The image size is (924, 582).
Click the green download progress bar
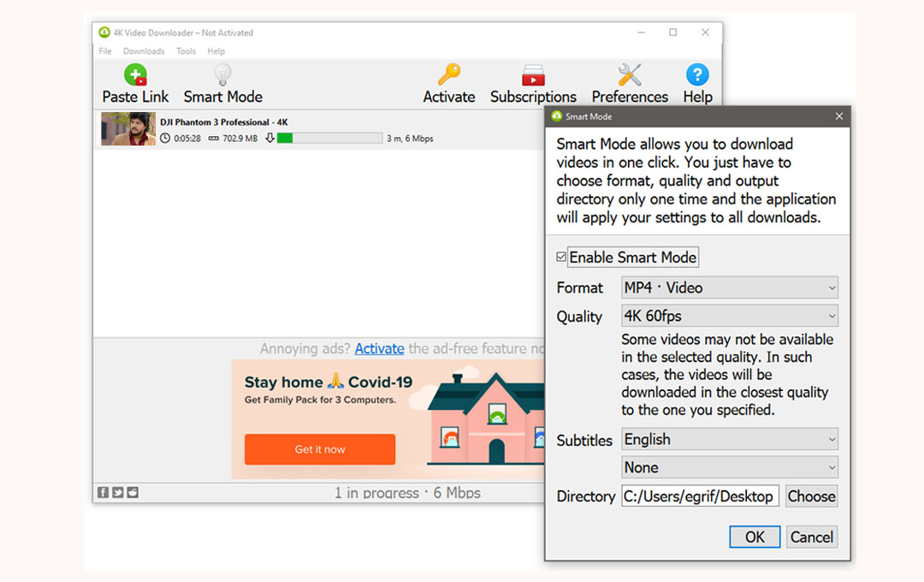pyautogui.click(x=329, y=138)
